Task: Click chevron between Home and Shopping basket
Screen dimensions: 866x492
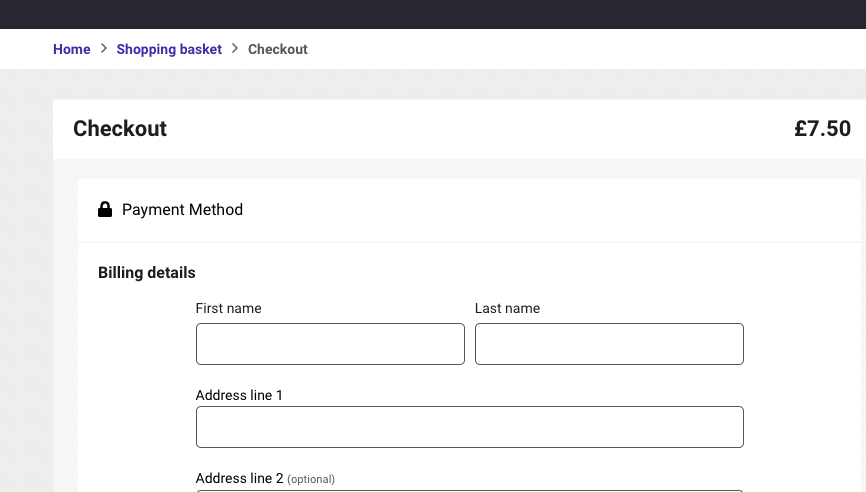Action: (103, 49)
